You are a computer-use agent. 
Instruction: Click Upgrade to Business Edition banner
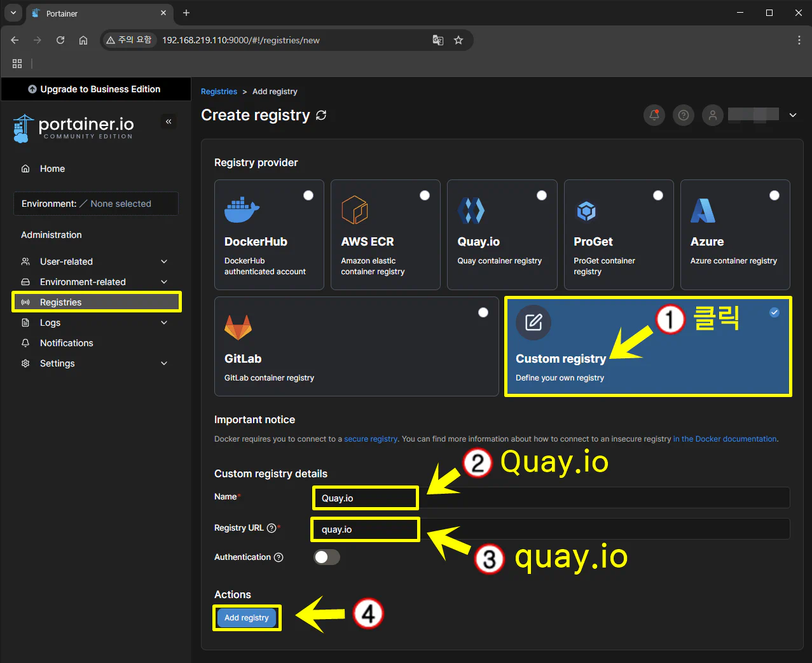[x=95, y=89]
